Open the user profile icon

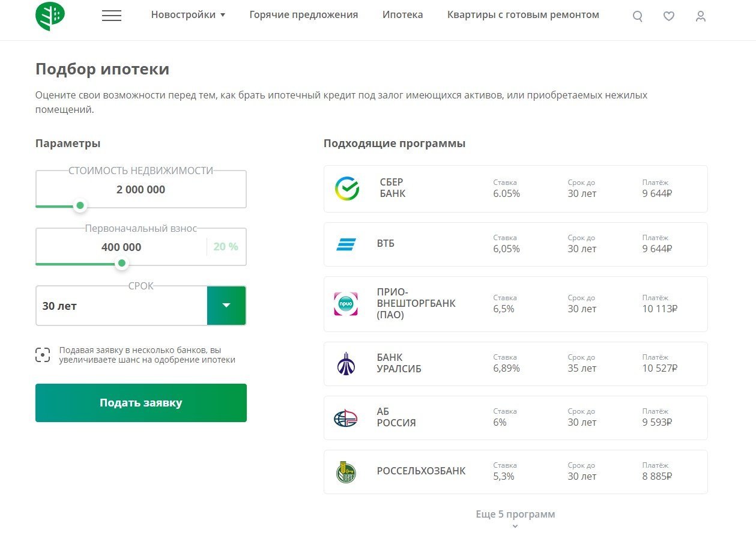point(701,17)
